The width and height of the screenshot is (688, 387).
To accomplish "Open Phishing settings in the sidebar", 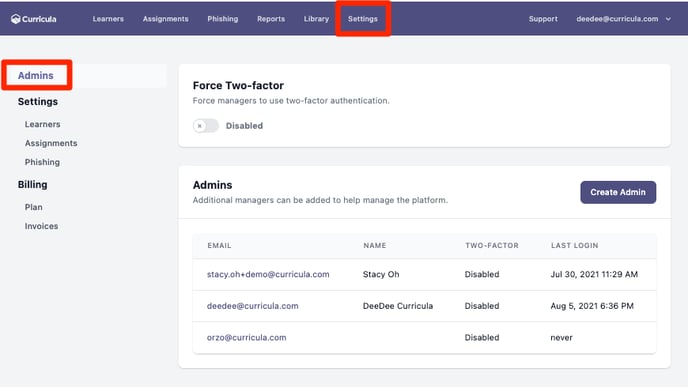I will pyautogui.click(x=42, y=162).
